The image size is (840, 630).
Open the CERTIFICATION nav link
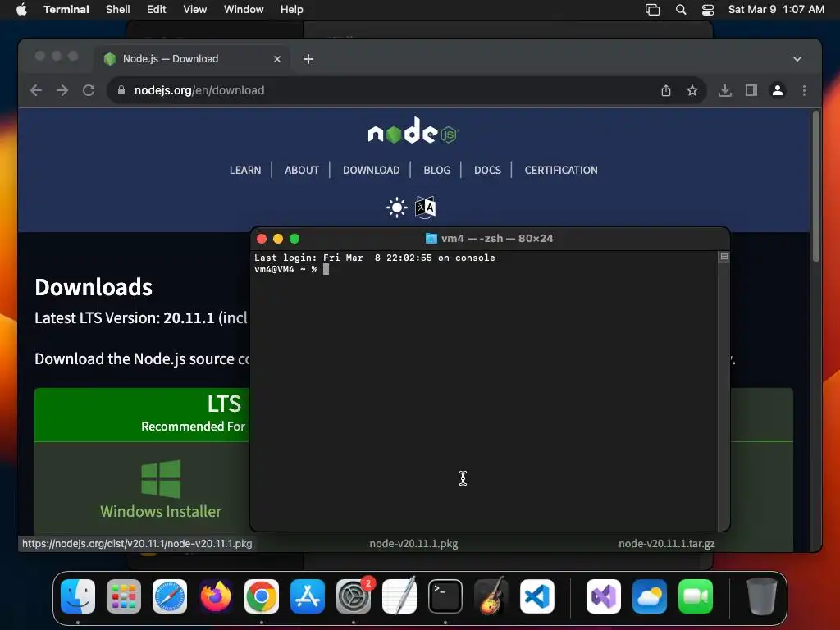pos(561,171)
